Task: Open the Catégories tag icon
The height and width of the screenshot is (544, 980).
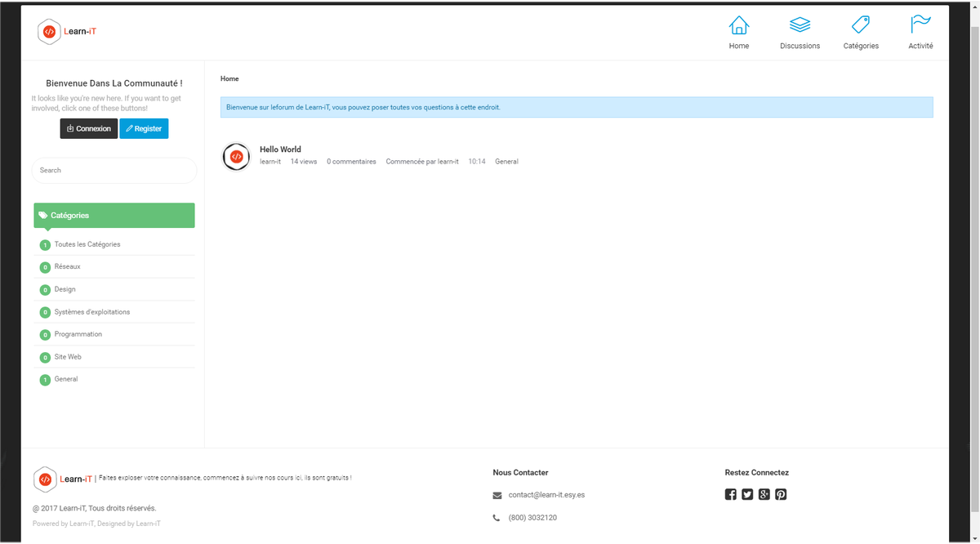Action: pos(861,25)
